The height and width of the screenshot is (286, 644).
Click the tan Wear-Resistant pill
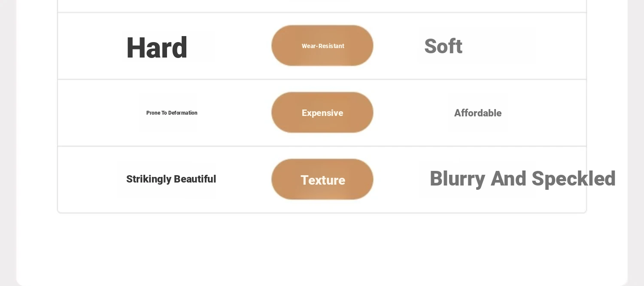[322, 46]
